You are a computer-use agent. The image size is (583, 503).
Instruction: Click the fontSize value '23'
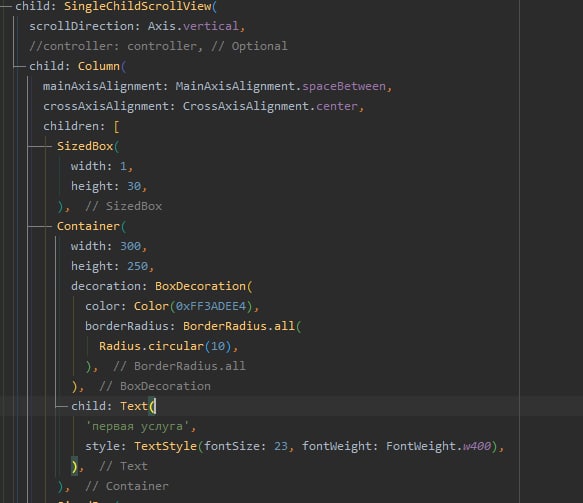[281, 446]
